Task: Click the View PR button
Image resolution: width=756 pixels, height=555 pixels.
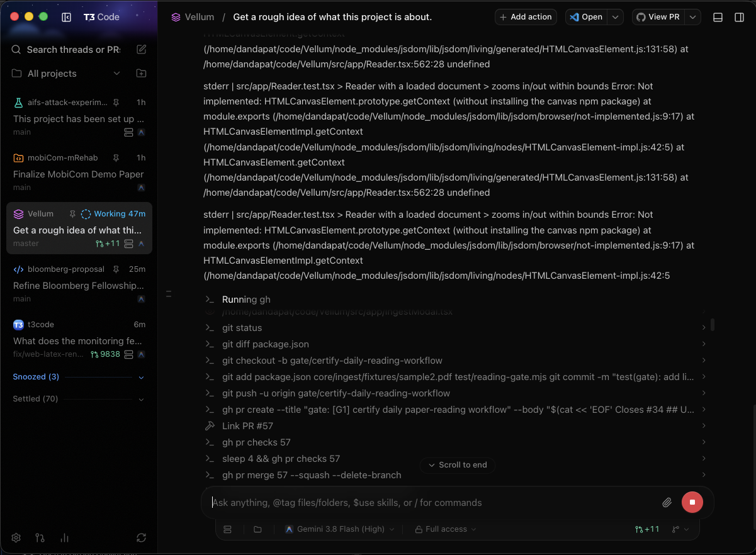Action: pos(658,17)
